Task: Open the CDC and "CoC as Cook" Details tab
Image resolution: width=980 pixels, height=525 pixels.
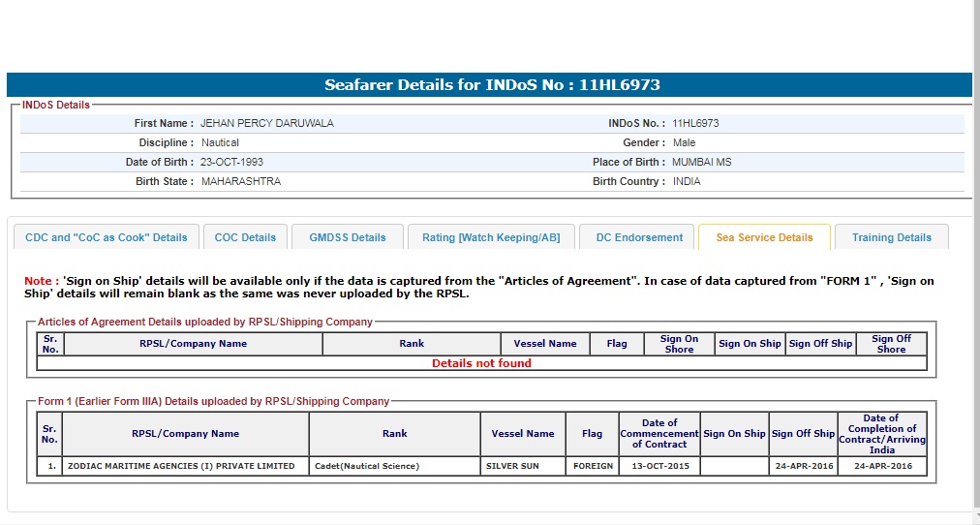Action: [107, 237]
